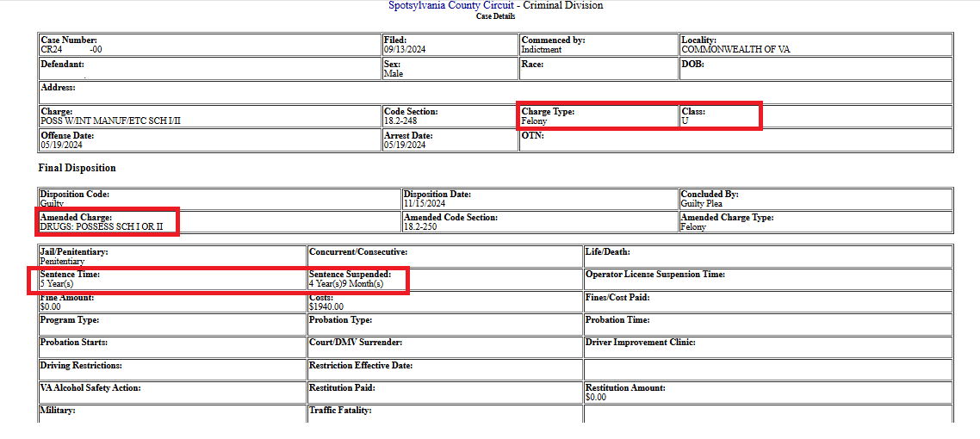
Task: Select 'Guilty Plea' concluded by value
Action: tap(702, 204)
